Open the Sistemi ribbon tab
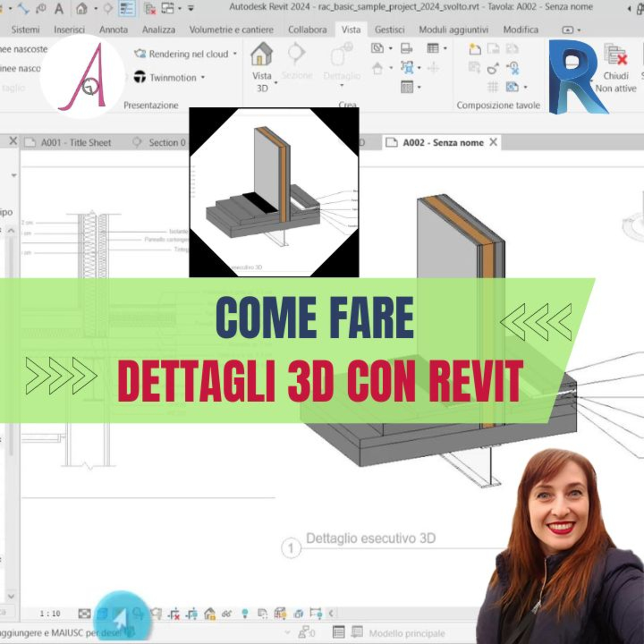The width and height of the screenshot is (644, 644). [25, 30]
